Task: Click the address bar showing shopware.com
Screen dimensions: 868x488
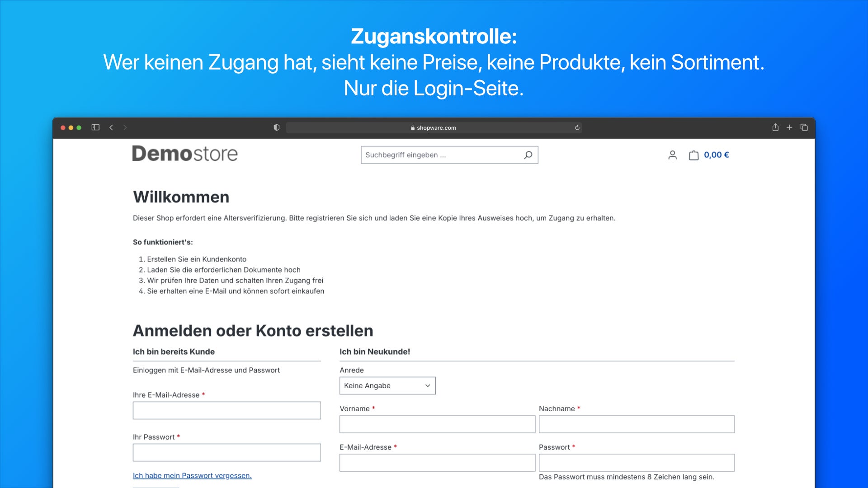Action: point(434,127)
